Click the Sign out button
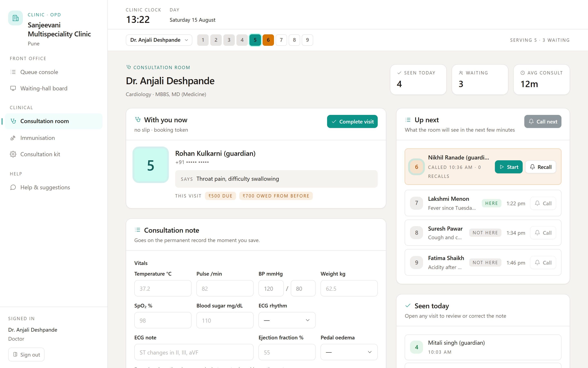The width and height of the screenshot is (588, 368). [x=26, y=355]
